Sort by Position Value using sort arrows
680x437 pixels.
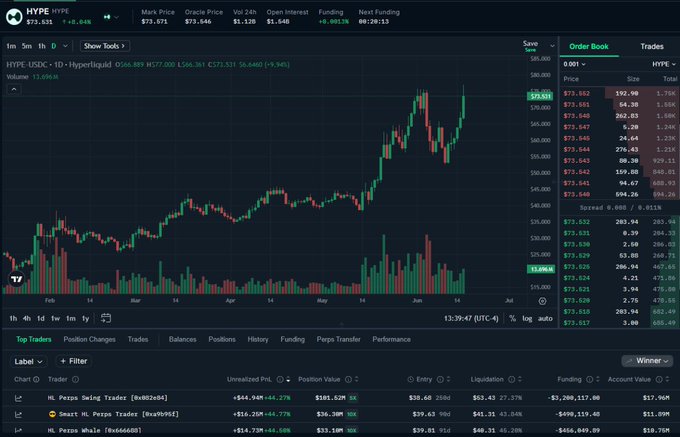coord(356,380)
